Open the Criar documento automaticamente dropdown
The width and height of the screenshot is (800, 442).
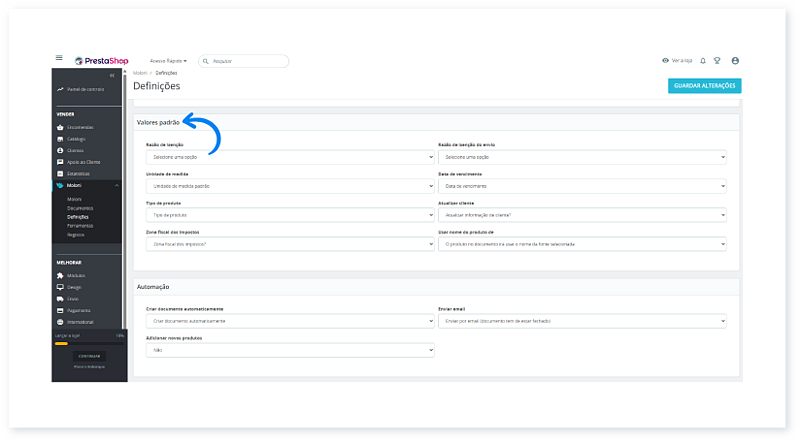pos(289,321)
